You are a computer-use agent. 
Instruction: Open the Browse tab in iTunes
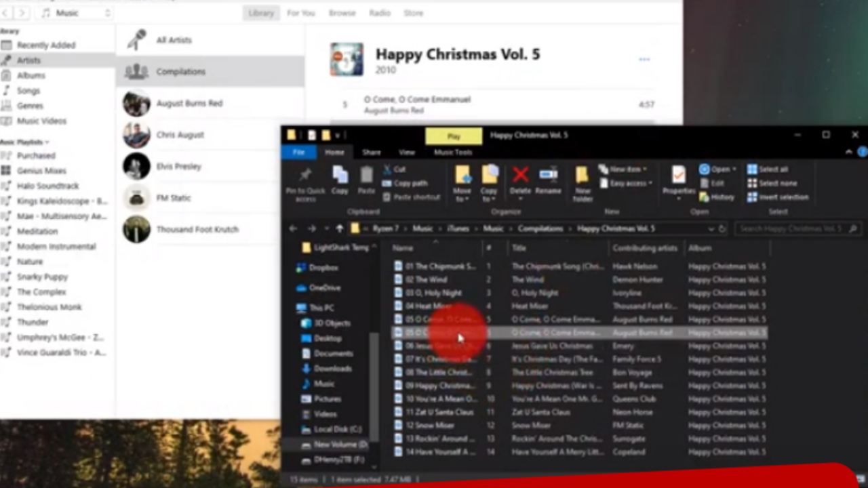(x=342, y=13)
